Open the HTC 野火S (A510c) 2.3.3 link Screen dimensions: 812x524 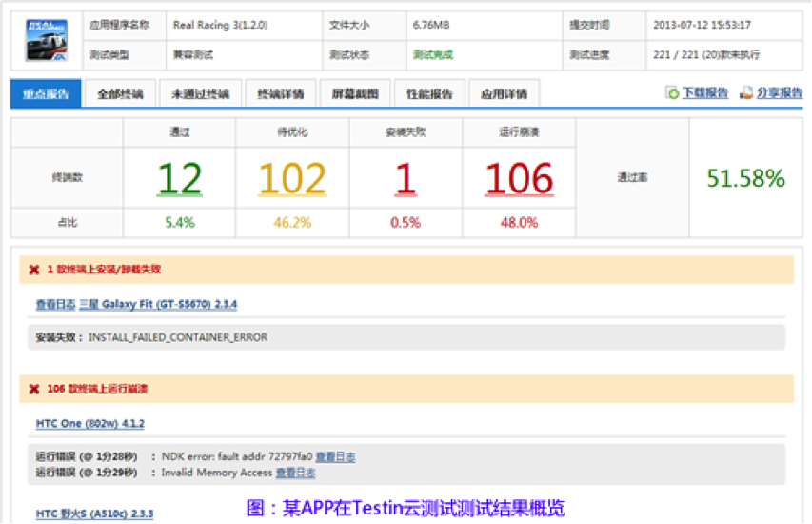(x=95, y=514)
